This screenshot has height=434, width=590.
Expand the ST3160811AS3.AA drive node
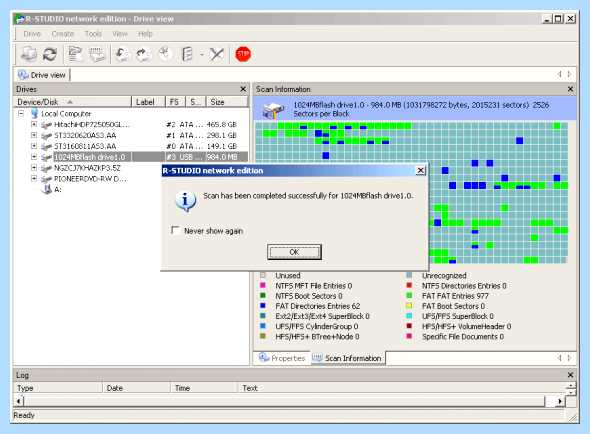(34, 146)
